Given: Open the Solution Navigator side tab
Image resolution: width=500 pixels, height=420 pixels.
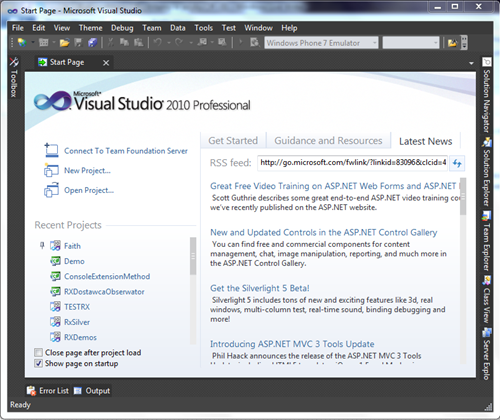Looking at the screenshot, I should (x=487, y=96).
